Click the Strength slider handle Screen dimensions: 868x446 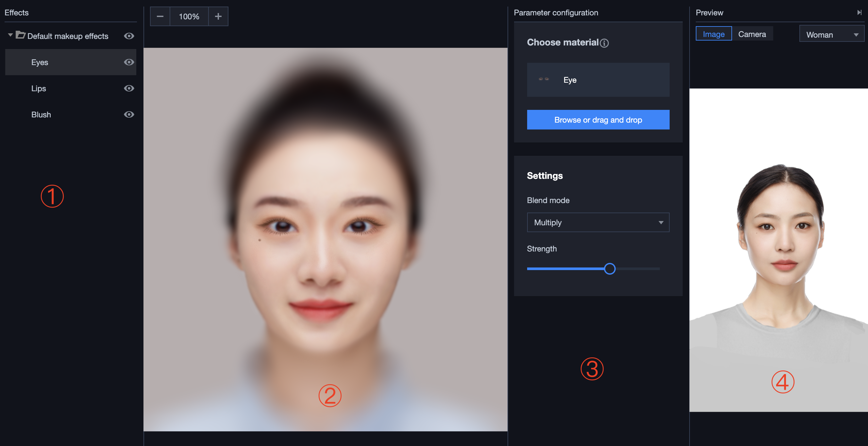pyautogui.click(x=609, y=269)
